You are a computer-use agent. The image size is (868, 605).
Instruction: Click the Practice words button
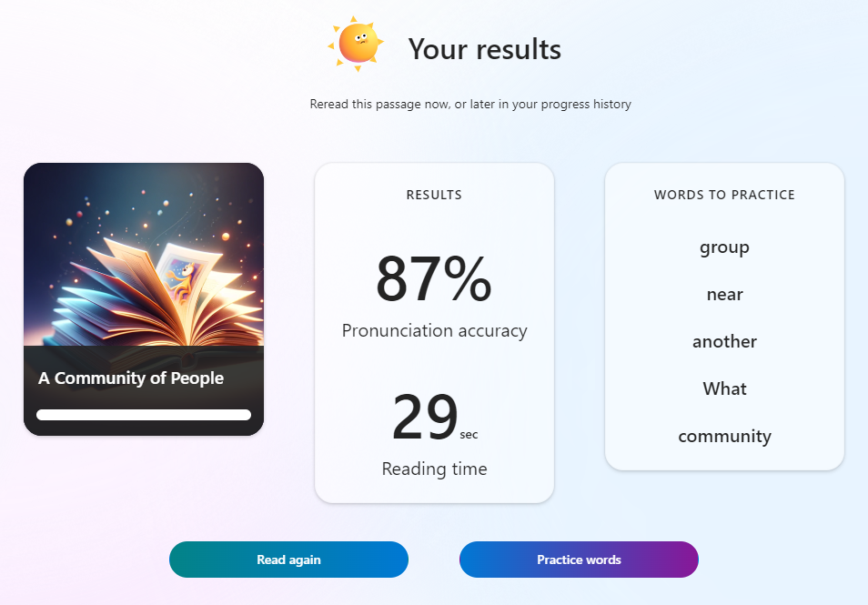(579, 560)
